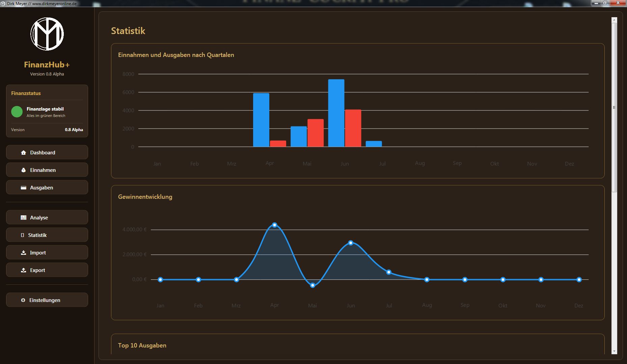This screenshot has height=364, width=627.
Task: Click the red Jun expense bar
Action: pyautogui.click(x=353, y=128)
